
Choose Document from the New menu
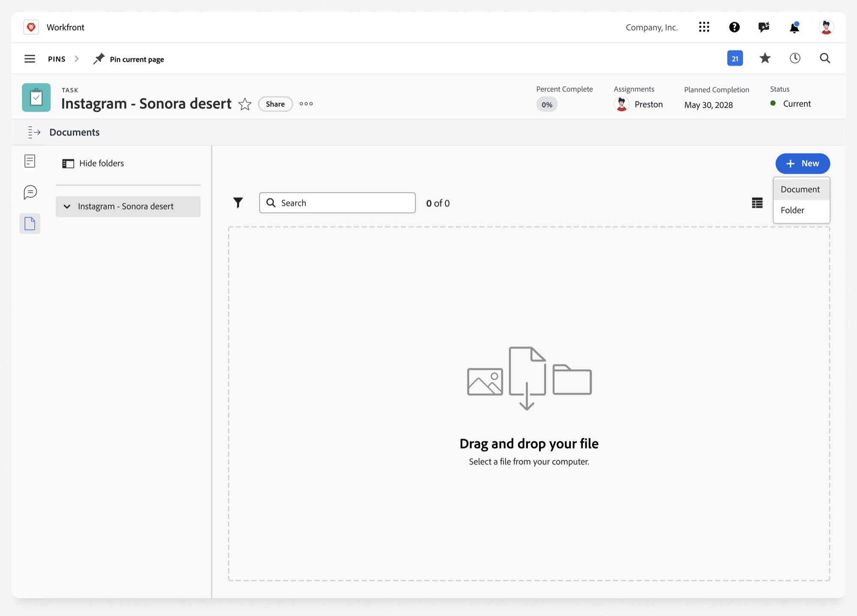click(801, 189)
